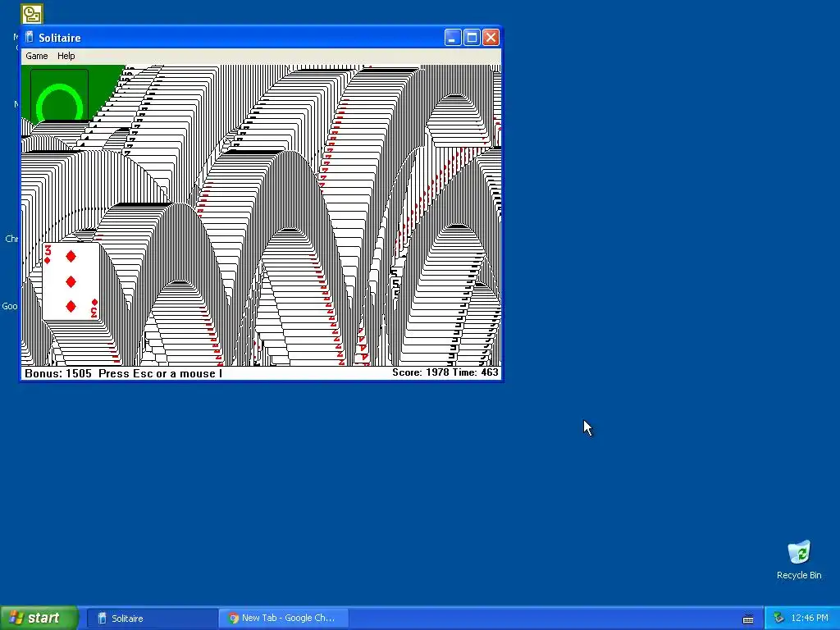Click the 12:46 PM taskbar clock

click(x=810, y=619)
